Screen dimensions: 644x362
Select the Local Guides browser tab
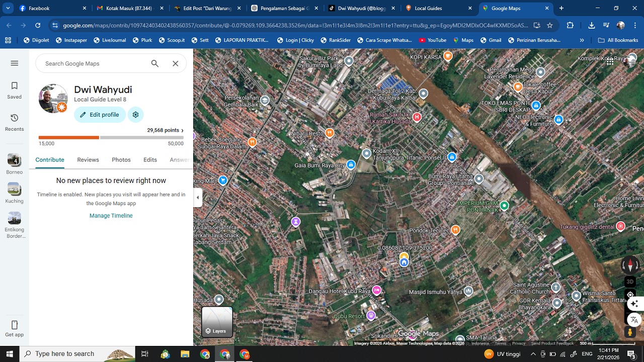434,8
